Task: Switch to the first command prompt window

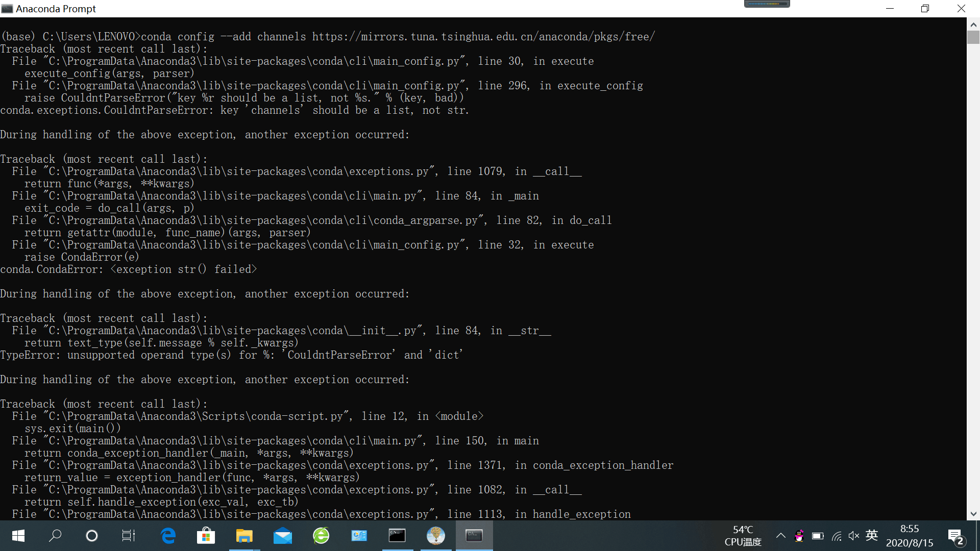Action: click(398, 536)
